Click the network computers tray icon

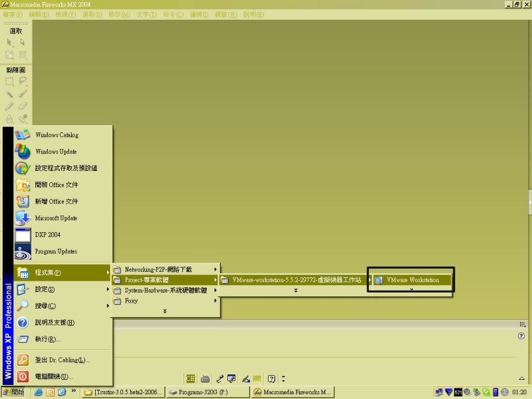(x=439, y=392)
